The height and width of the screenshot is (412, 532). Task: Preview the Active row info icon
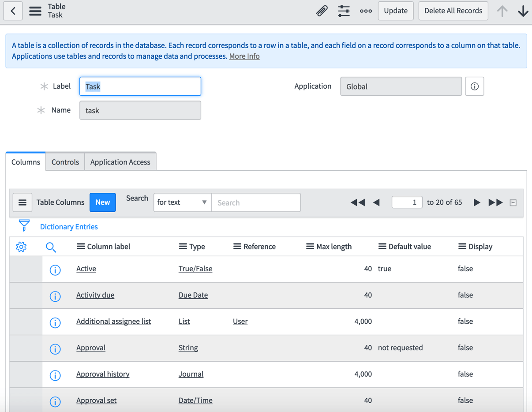click(55, 270)
